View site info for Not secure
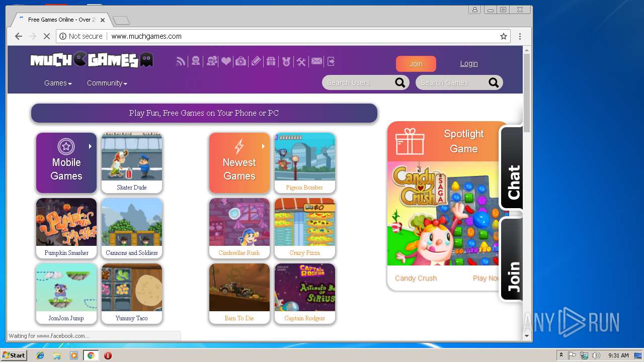 tap(81, 36)
